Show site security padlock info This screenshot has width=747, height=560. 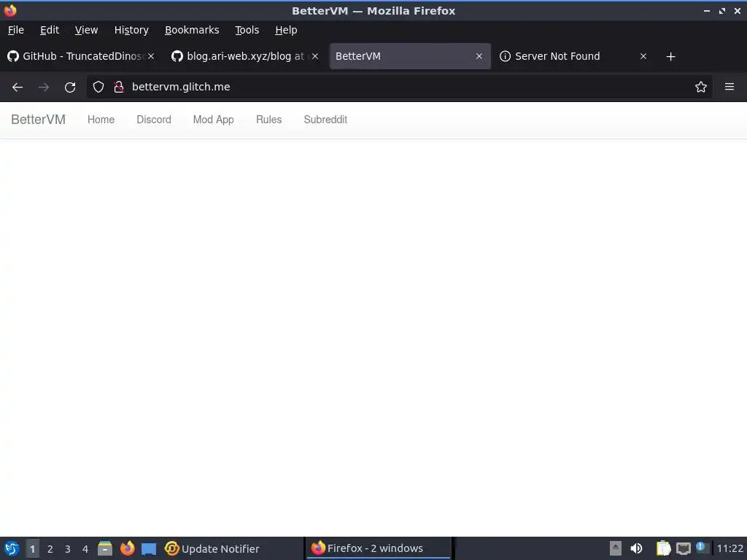coord(119,87)
